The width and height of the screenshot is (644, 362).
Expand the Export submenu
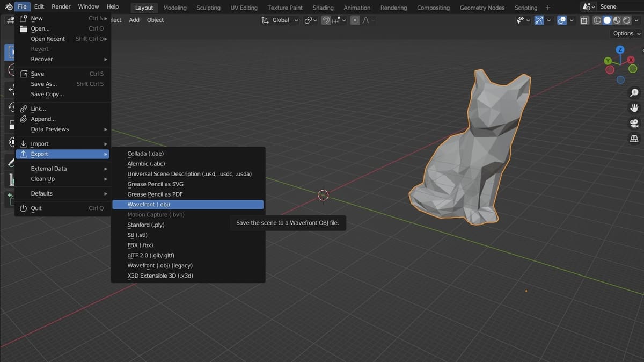pos(63,154)
